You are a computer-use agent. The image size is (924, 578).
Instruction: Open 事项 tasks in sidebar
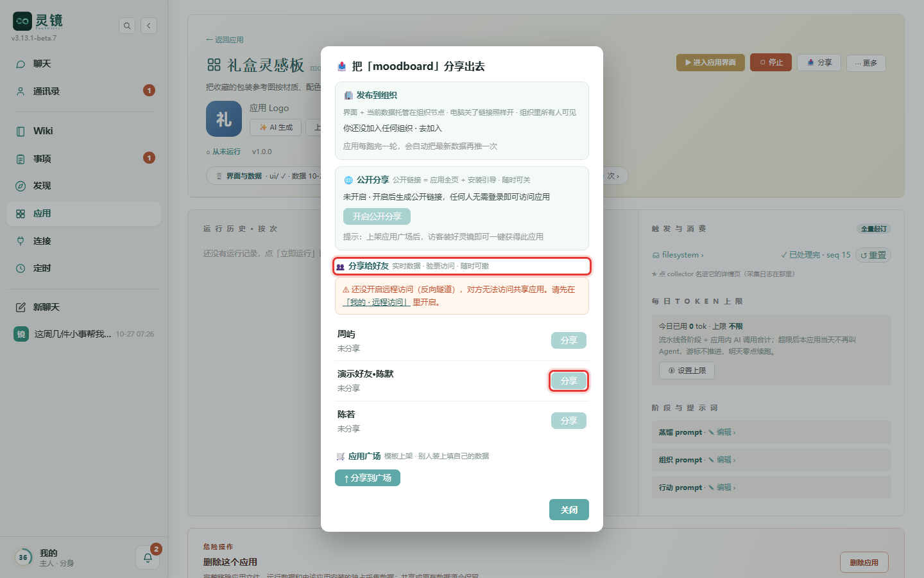tap(83, 159)
